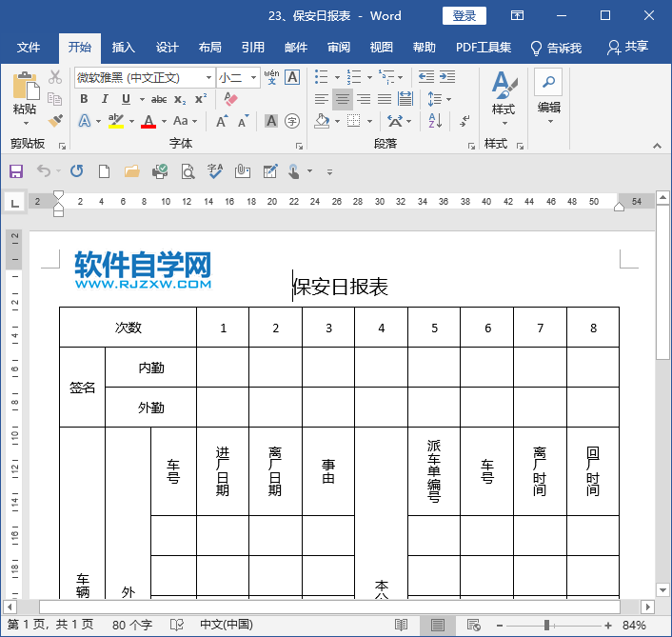The height and width of the screenshot is (637, 672).
Task: Open the font name dropdown
Action: coord(208,77)
